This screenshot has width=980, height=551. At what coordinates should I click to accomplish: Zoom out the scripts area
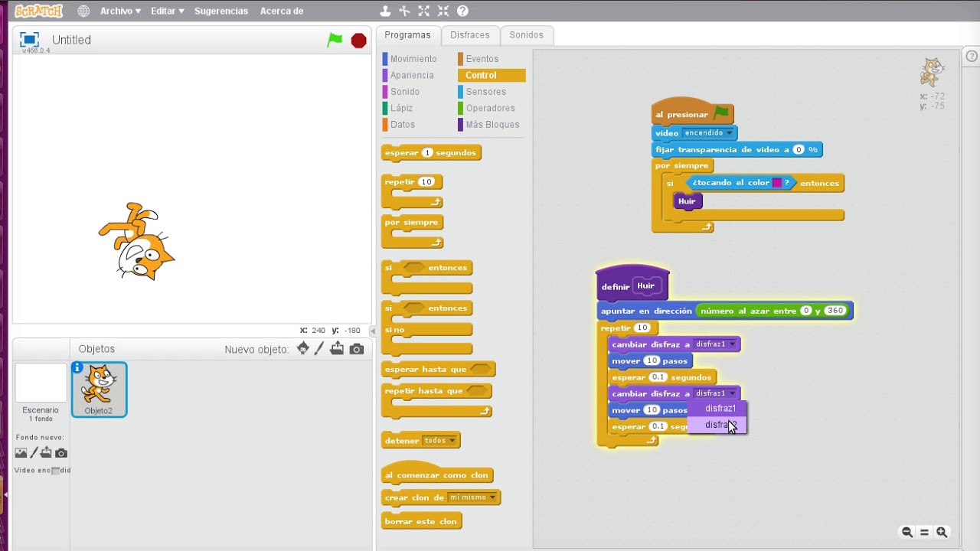point(906,532)
